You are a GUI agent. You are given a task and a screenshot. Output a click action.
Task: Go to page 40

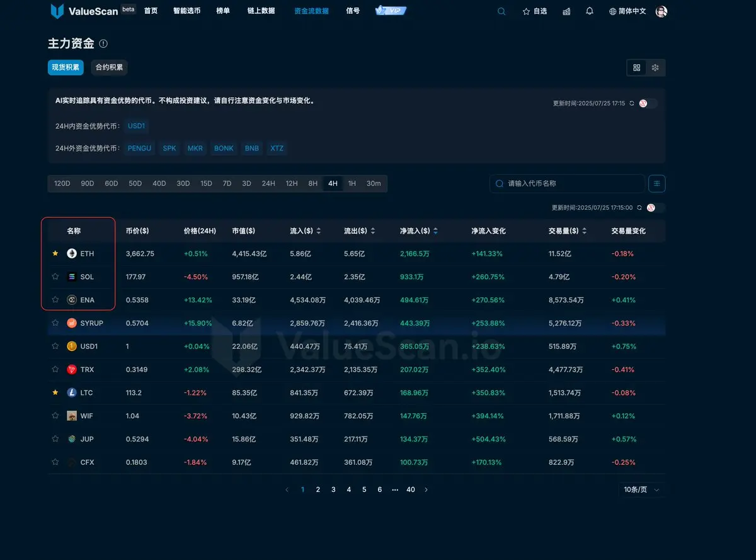click(411, 489)
